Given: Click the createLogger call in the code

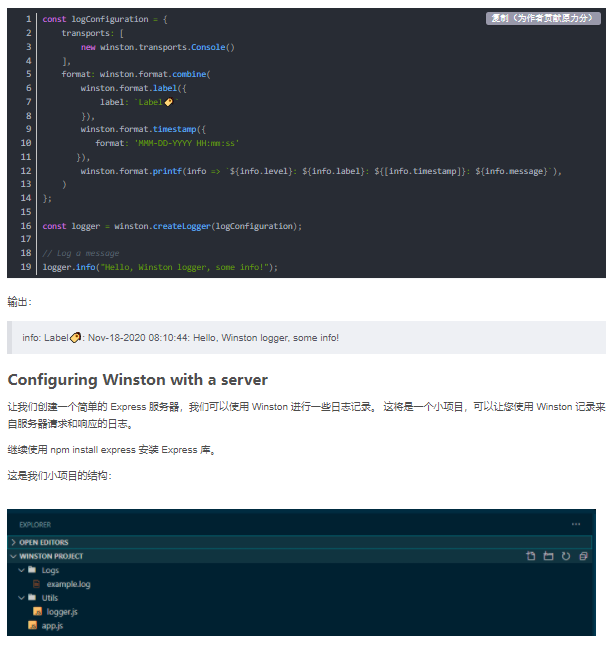Looking at the screenshot, I should coord(181,226).
